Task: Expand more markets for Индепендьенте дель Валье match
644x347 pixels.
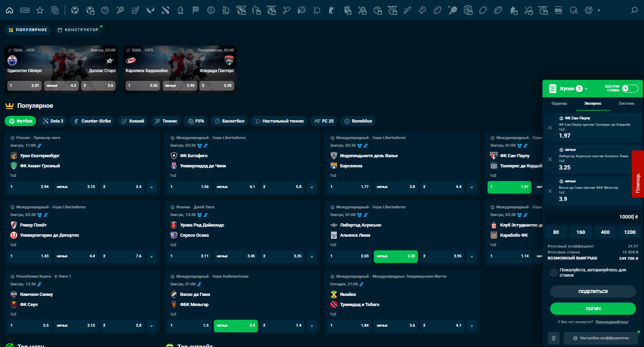Action: point(471,187)
